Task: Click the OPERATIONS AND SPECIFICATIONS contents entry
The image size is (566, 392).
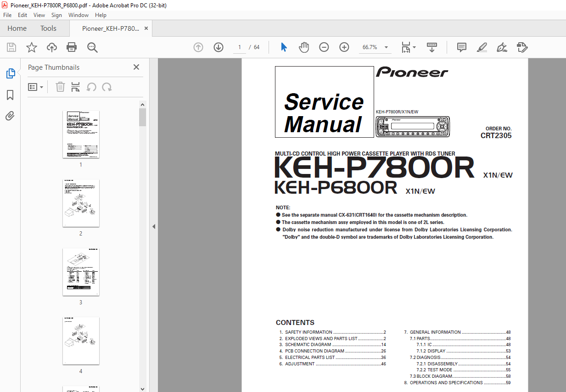Action: coord(457,383)
